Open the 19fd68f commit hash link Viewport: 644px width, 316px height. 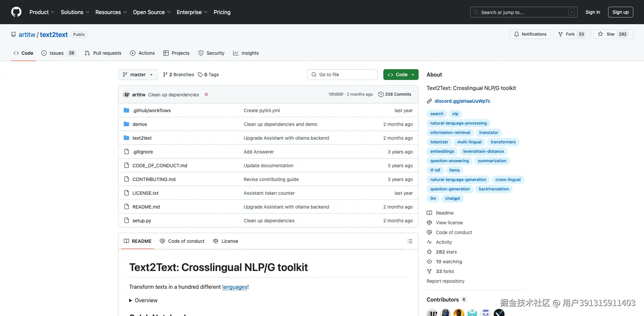click(x=336, y=94)
